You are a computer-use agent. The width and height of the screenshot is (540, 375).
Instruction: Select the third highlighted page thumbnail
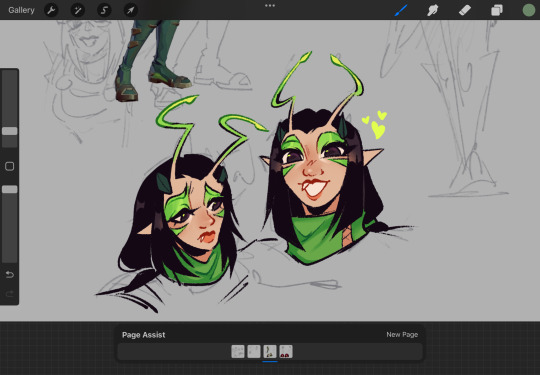click(270, 352)
